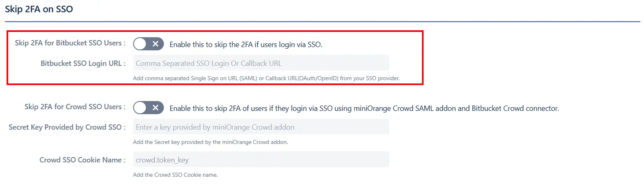Click the Crowd SSO Cookie Name field
The width and height of the screenshot is (644, 189).
[x=261, y=160]
